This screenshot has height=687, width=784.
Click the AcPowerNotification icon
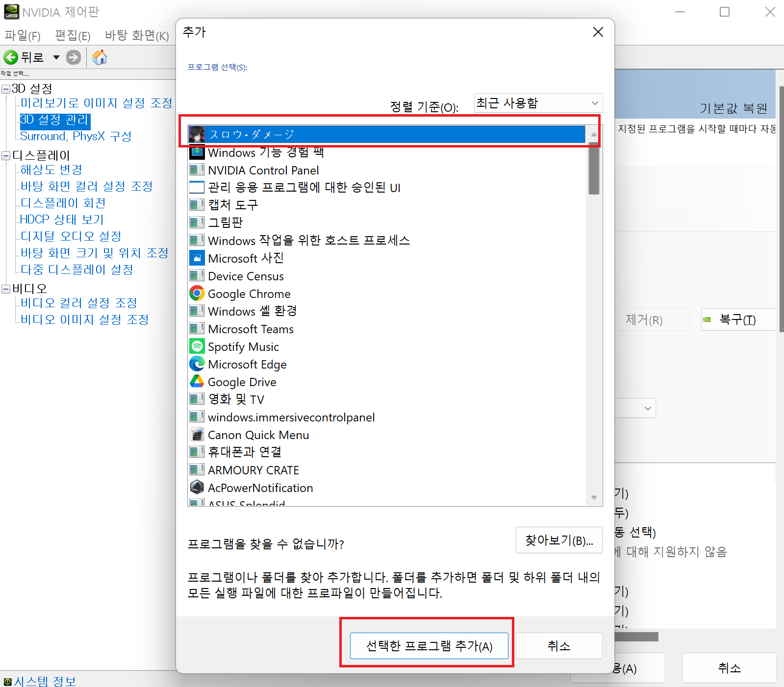pyautogui.click(x=197, y=488)
